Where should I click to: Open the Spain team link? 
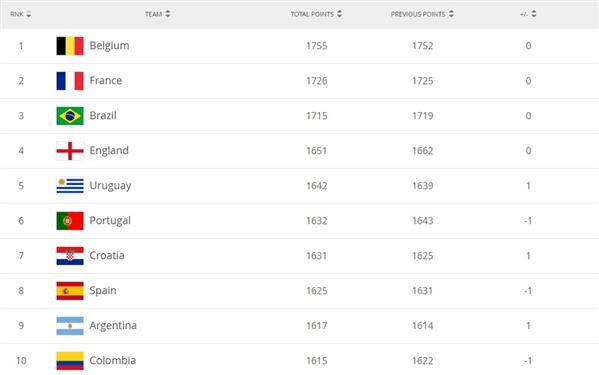(103, 291)
